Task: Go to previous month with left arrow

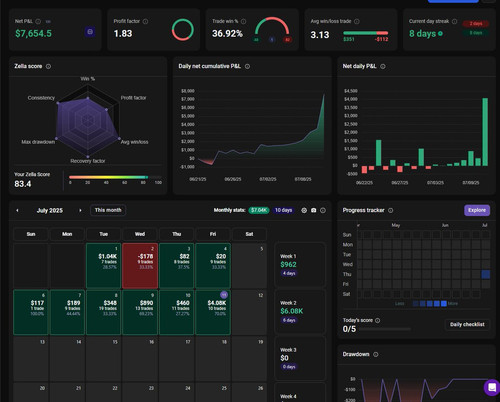Action: click(x=17, y=210)
